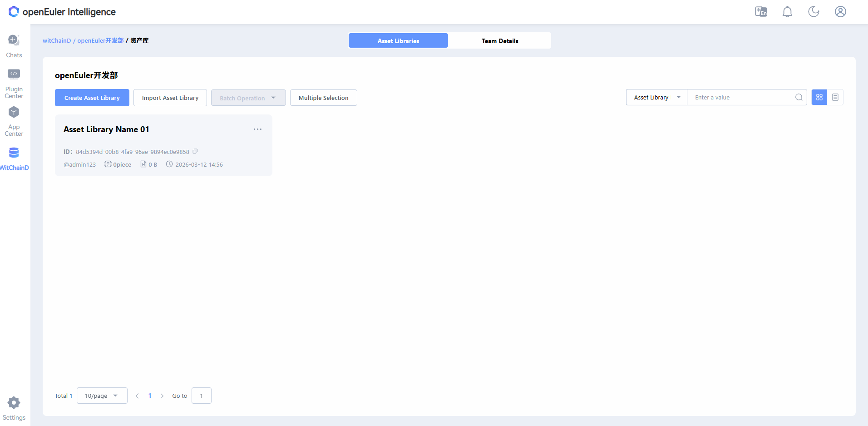Open the 10/page size dropdown

[102, 396]
